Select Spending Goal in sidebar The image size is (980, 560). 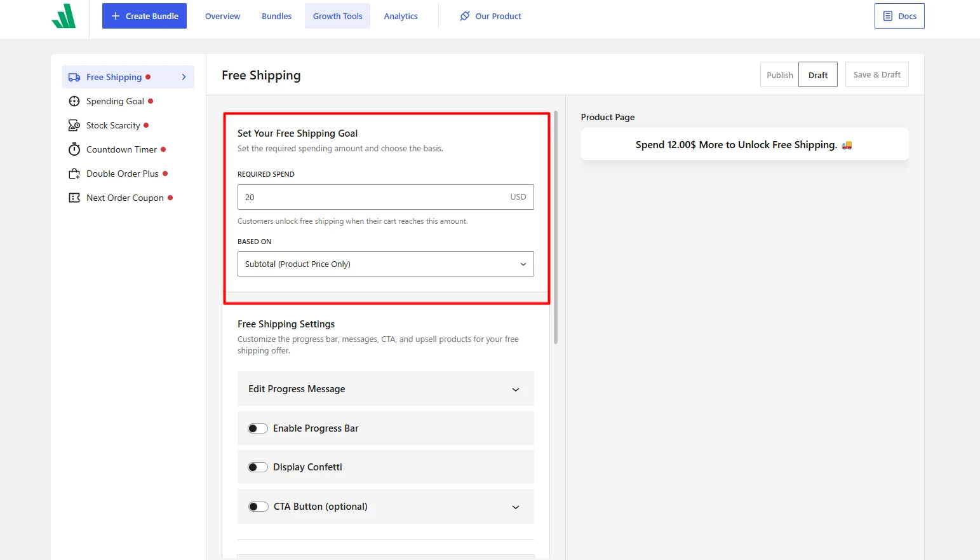tap(128, 101)
